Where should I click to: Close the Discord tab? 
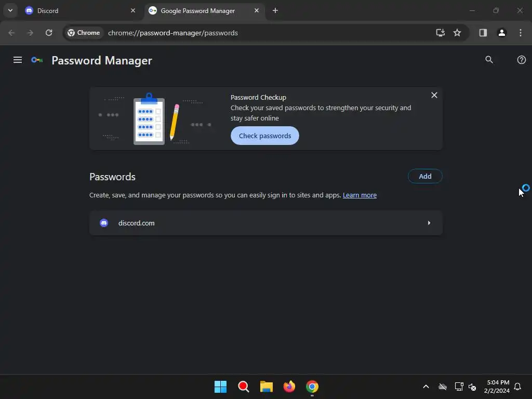(133, 10)
